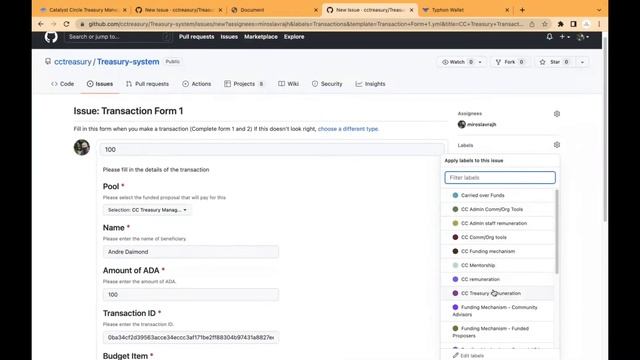Open browser three-dot menu

tap(599, 24)
